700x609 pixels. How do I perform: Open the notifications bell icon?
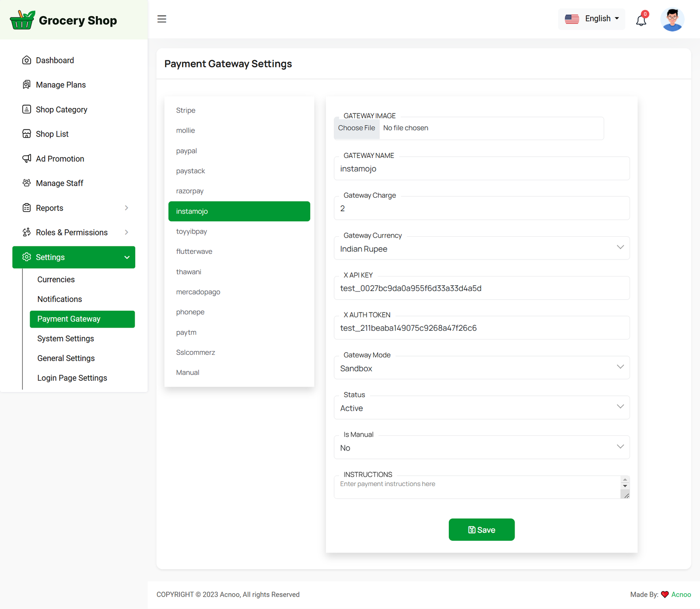(641, 20)
